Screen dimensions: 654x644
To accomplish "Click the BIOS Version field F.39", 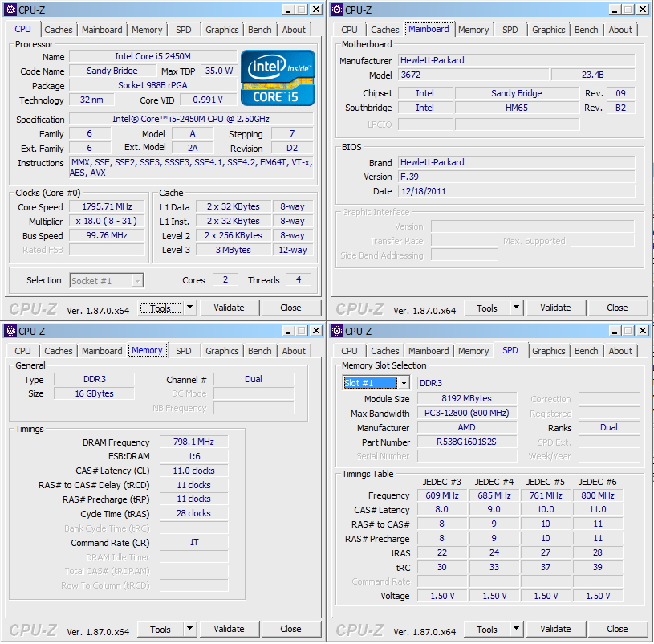I will coord(516,177).
